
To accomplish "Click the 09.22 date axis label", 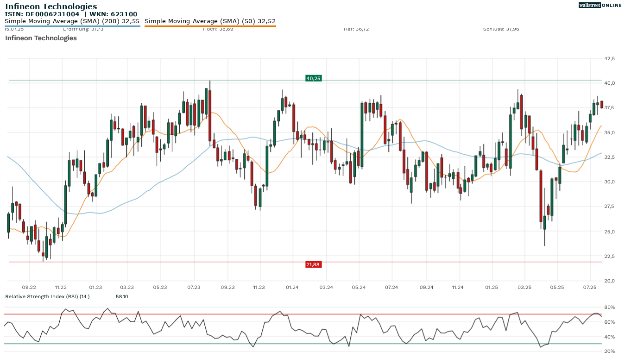I will tap(29, 288).
